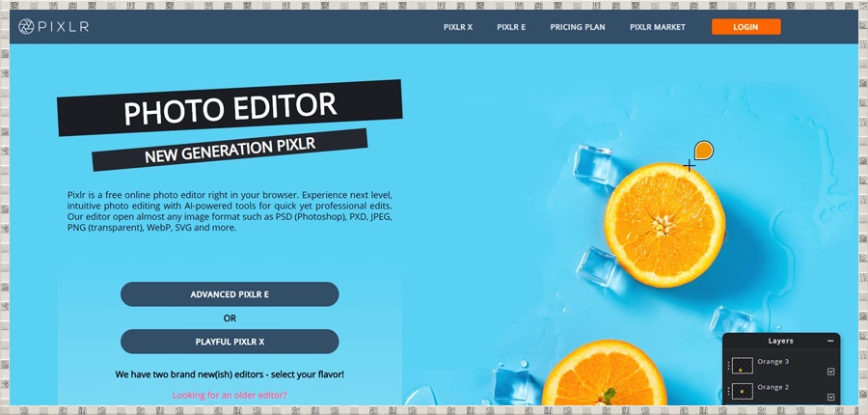Open the three-dot options of Orange 2 layer
868x415 pixels.
coord(728,391)
